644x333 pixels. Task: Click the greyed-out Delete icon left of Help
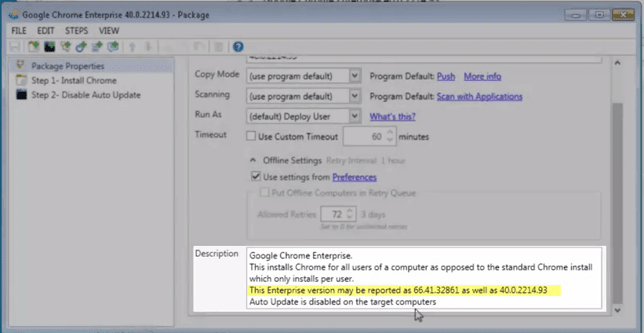coord(219,47)
